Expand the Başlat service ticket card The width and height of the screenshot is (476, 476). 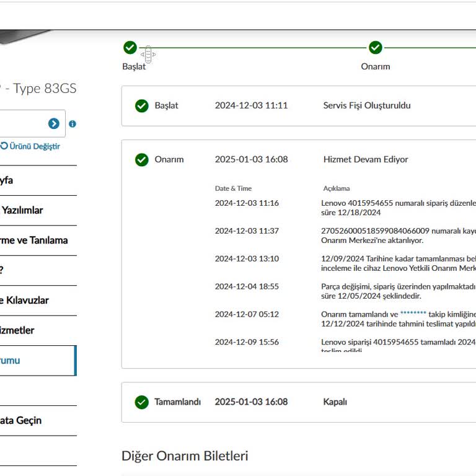[x=297, y=106]
